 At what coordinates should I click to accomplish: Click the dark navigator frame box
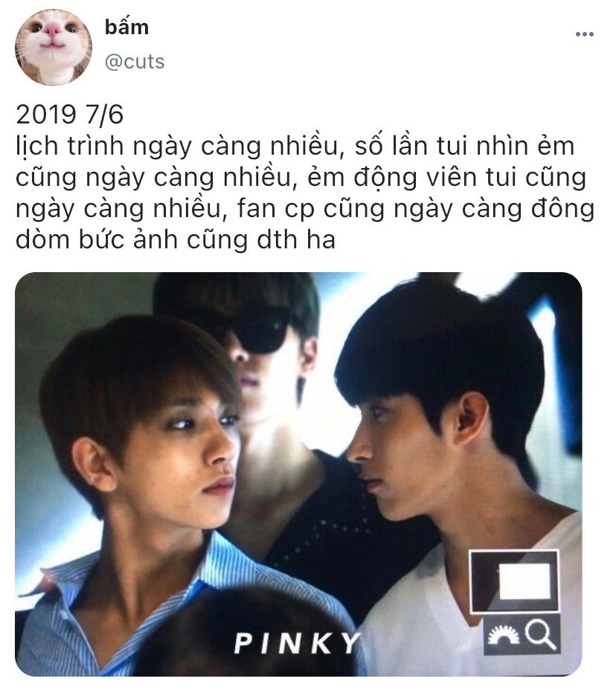514,581
